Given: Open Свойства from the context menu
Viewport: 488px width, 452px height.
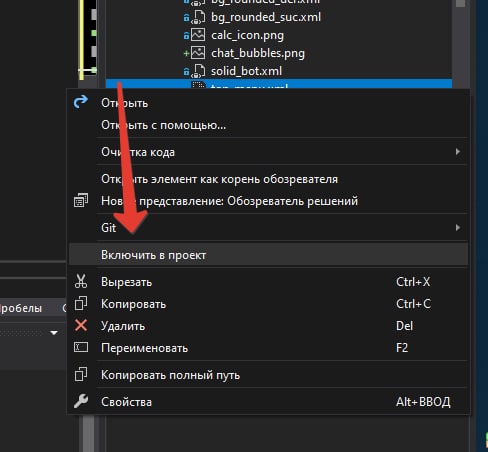Looking at the screenshot, I should click(268, 402).
